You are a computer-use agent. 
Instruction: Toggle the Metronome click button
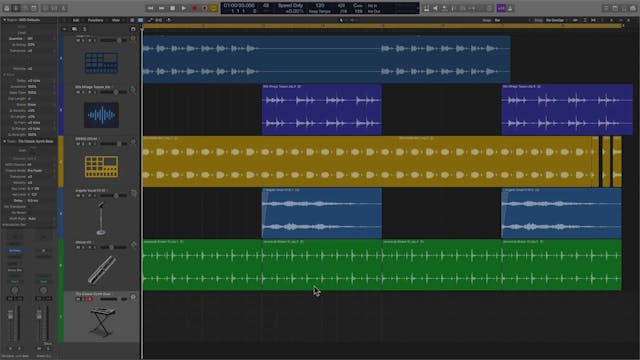tap(510, 8)
